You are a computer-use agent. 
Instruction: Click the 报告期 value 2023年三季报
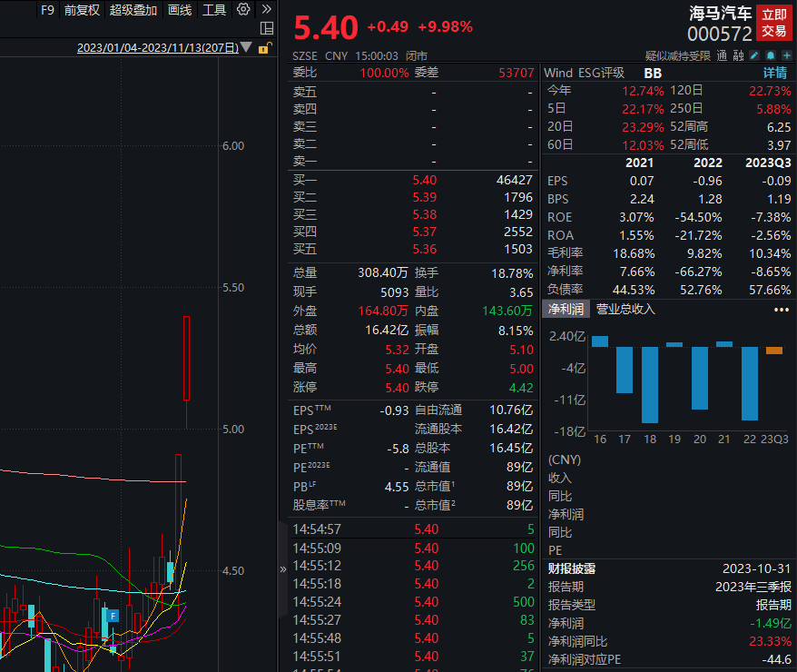pyautogui.click(x=753, y=588)
